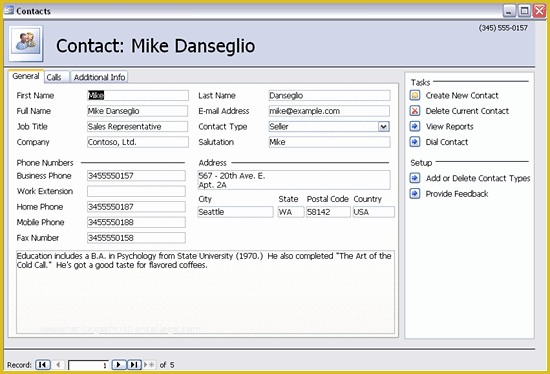Close the Contacts window
Viewport: 550px width, 374px height.
pyautogui.click(x=539, y=11)
